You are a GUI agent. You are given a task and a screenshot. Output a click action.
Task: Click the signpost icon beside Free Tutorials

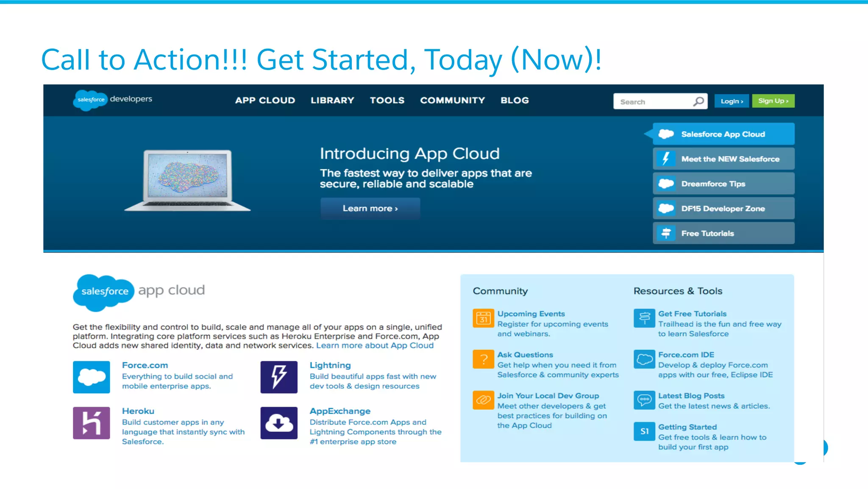tap(666, 233)
